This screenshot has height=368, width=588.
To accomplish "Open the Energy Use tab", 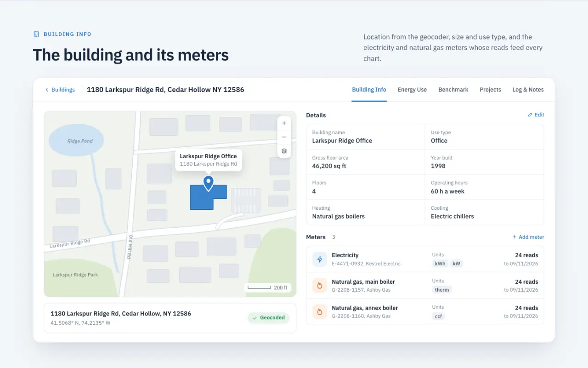I will tap(412, 90).
